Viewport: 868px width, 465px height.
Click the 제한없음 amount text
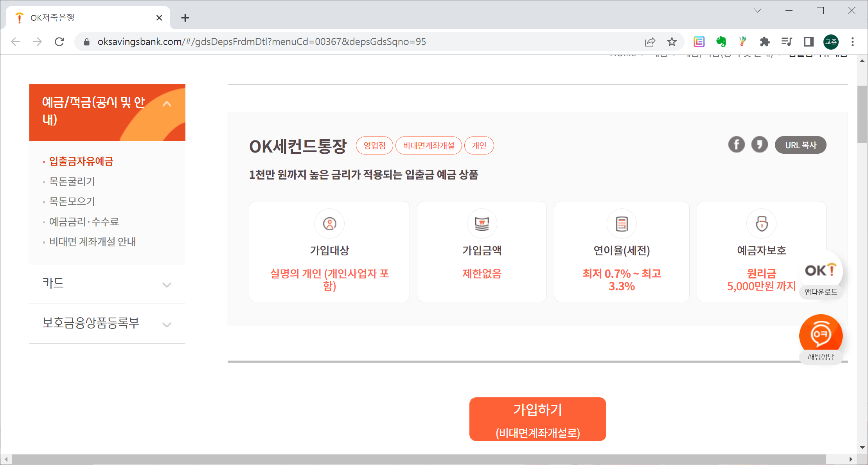tap(482, 273)
